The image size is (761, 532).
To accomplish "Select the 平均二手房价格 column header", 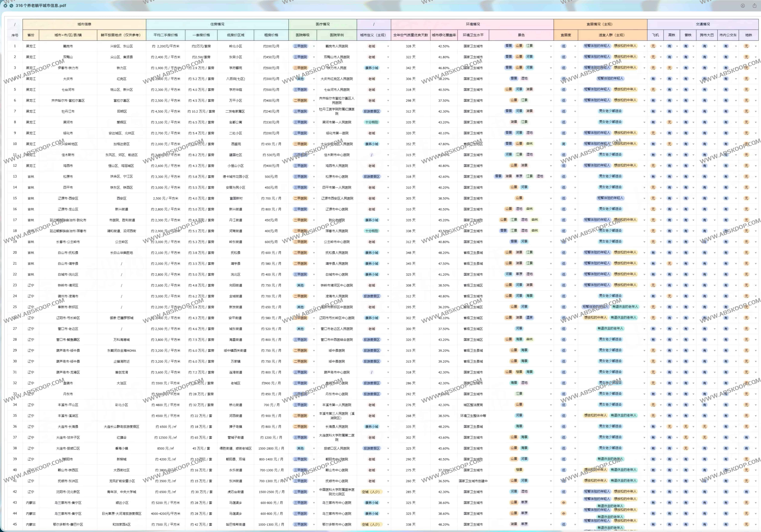I will coord(165,35).
